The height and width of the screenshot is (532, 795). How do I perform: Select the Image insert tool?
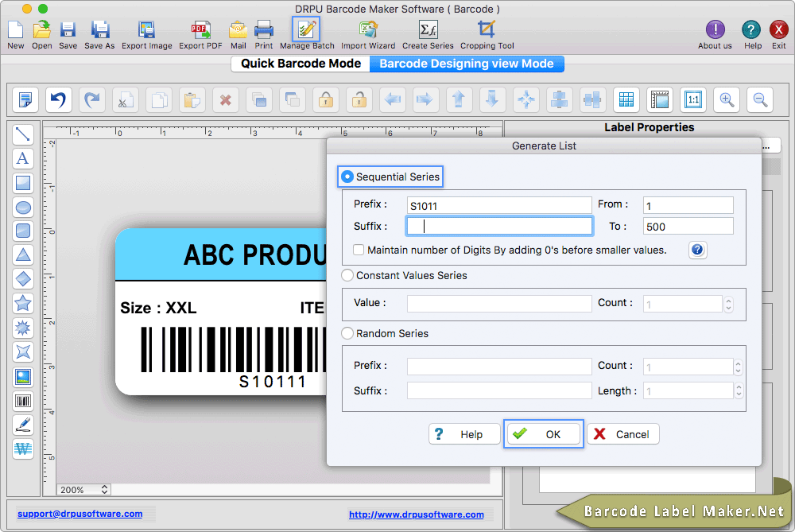[23, 377]
